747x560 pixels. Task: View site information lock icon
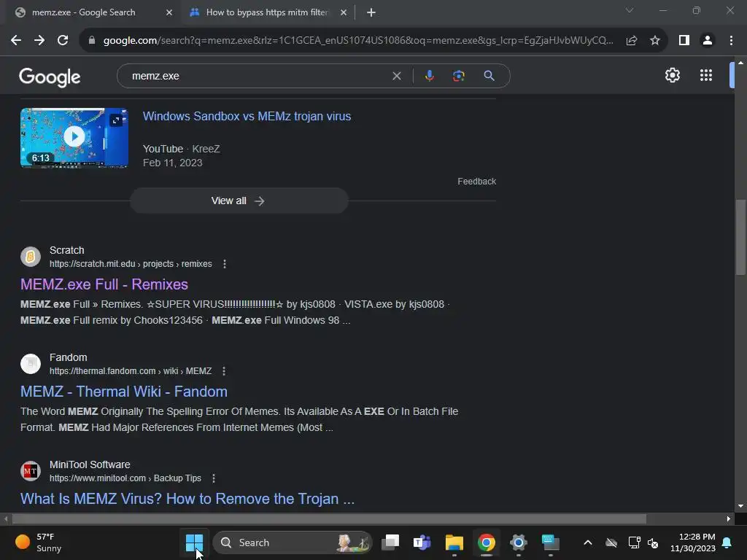pyautogui.click(x=92, y=41)
